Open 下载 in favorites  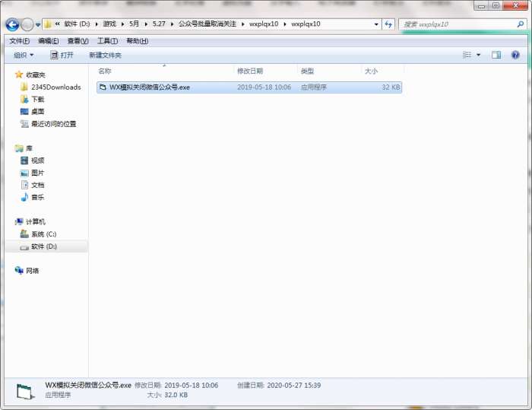click(38, 100)
